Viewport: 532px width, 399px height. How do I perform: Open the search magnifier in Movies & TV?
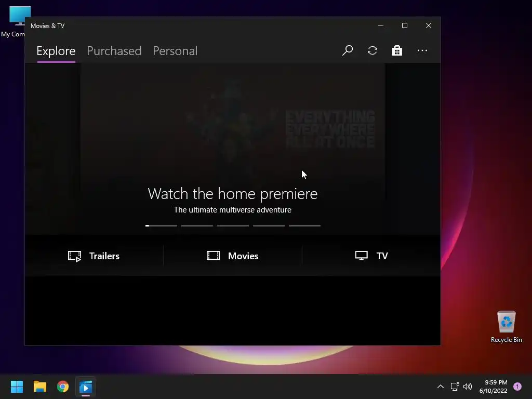pyautogui.click(x=348, y=50)
